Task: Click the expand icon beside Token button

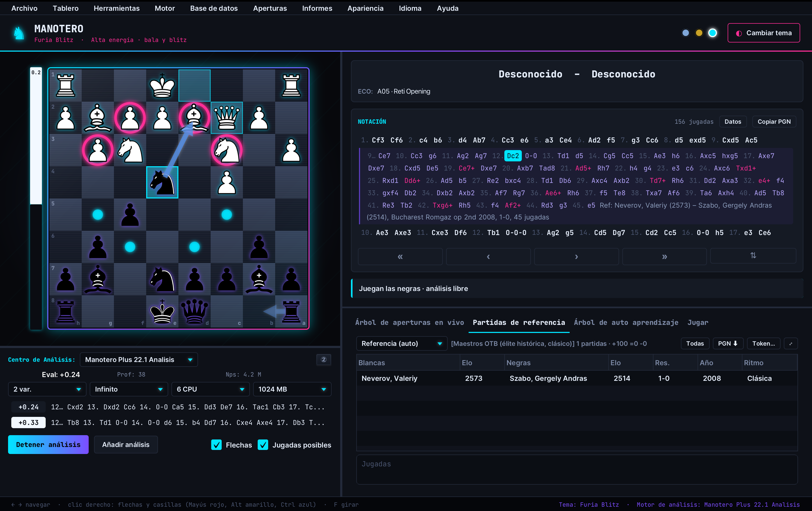Action: [791, 344]
